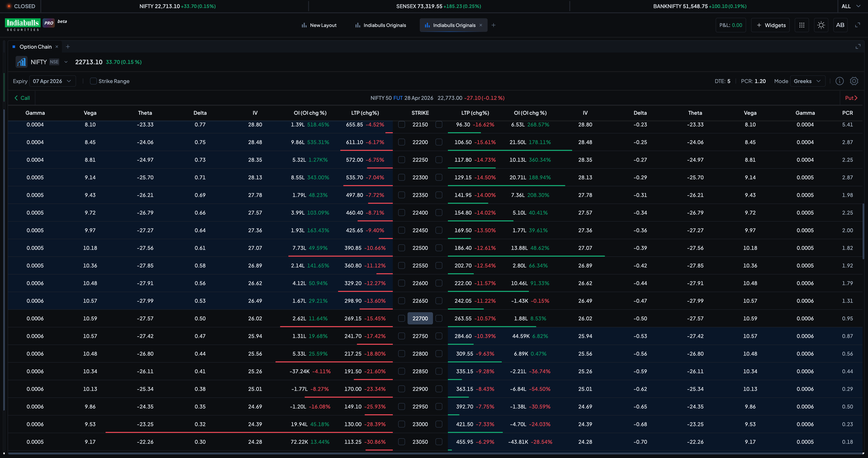Tick the call checkbox for strike 22150
Viewport: 868px width, 458px height.
tap(401, 125)
